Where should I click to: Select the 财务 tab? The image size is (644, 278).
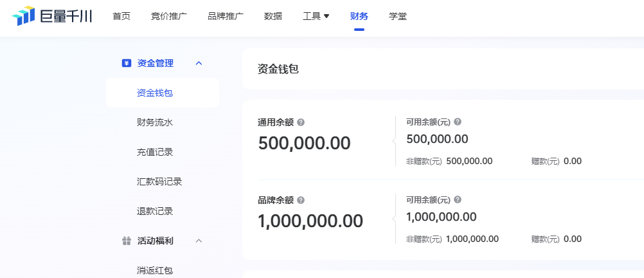[359, 17]
